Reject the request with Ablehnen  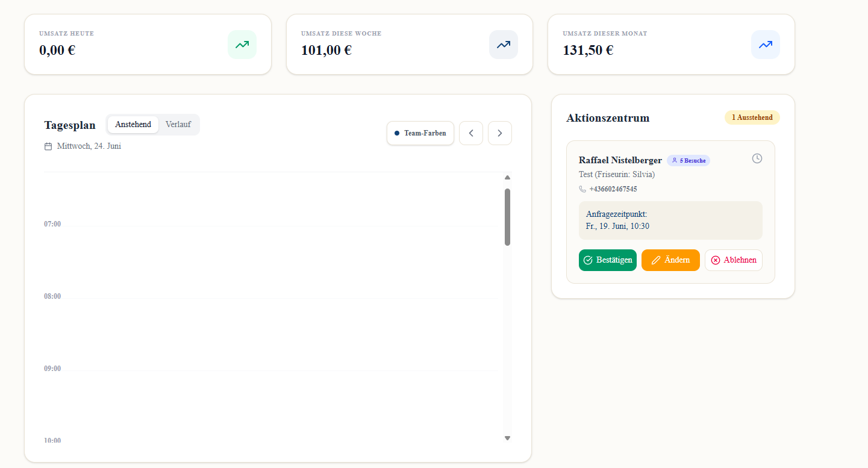[734, 260]
